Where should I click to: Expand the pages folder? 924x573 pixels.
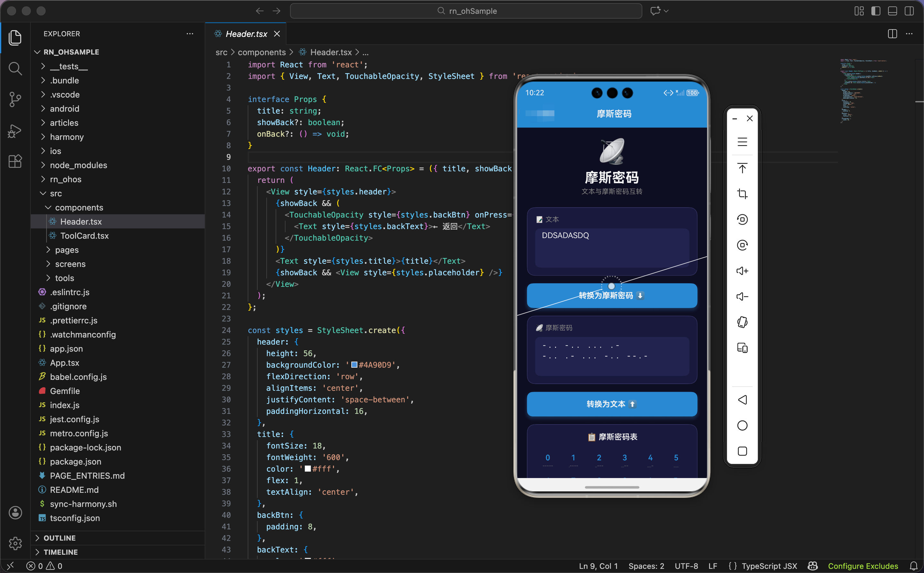tap(67, 250)
